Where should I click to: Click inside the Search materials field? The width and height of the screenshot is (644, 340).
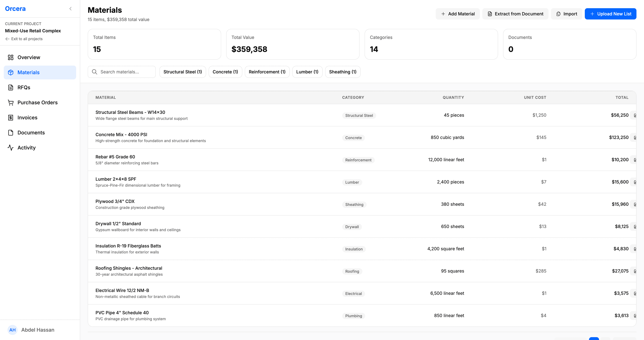(122, 72)
